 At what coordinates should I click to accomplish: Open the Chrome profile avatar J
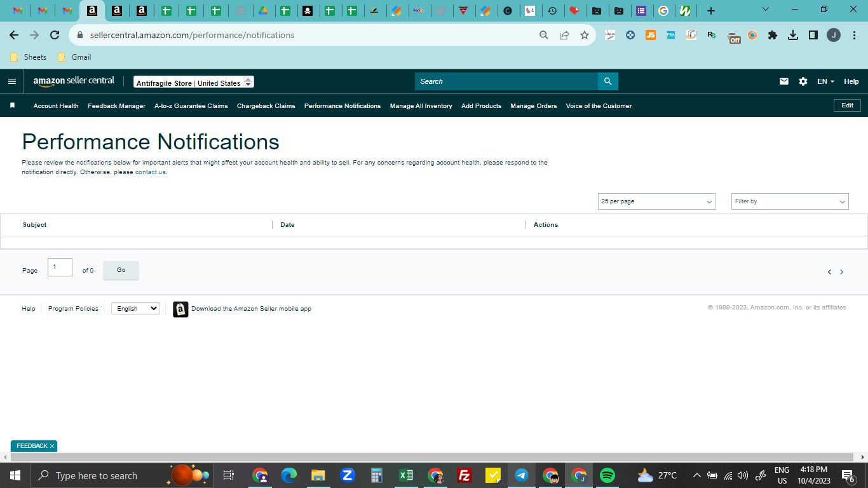[834, 35]
